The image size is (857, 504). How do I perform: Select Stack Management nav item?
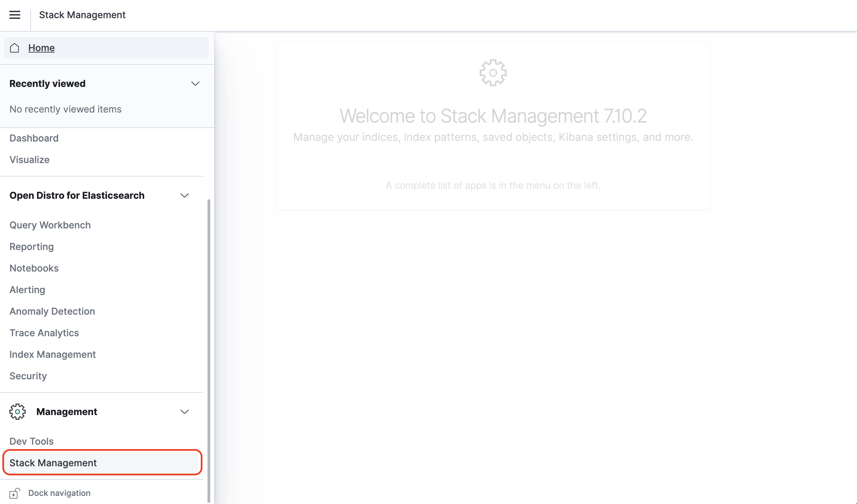click(x=53, y=463)
